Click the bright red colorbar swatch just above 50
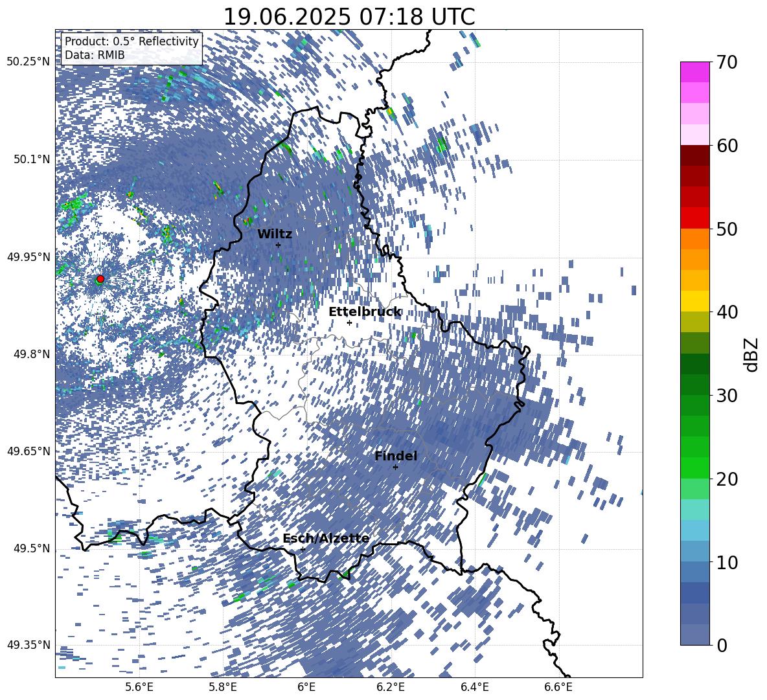 [694, 218]
